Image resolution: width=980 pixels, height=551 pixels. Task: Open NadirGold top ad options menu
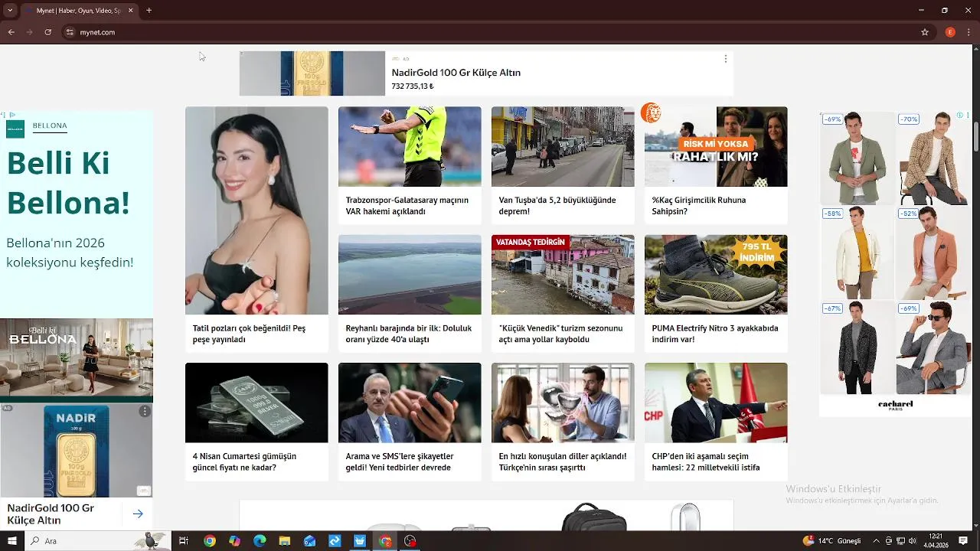[725, 59]
